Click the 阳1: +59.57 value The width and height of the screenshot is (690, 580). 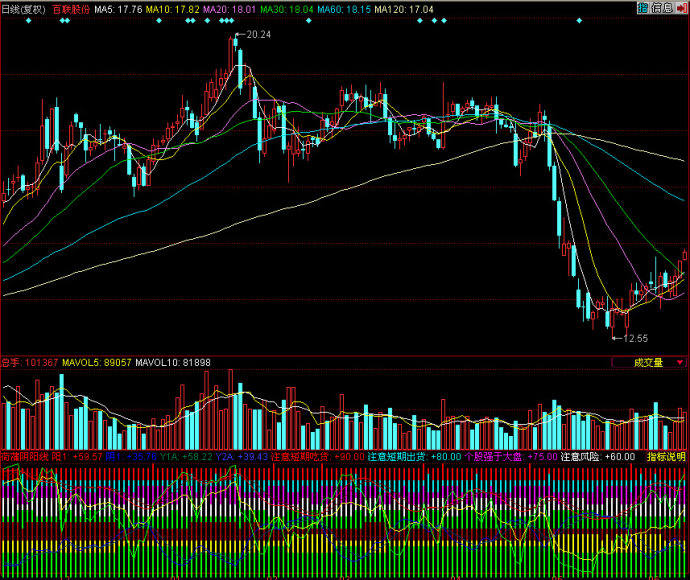(77, 457)
